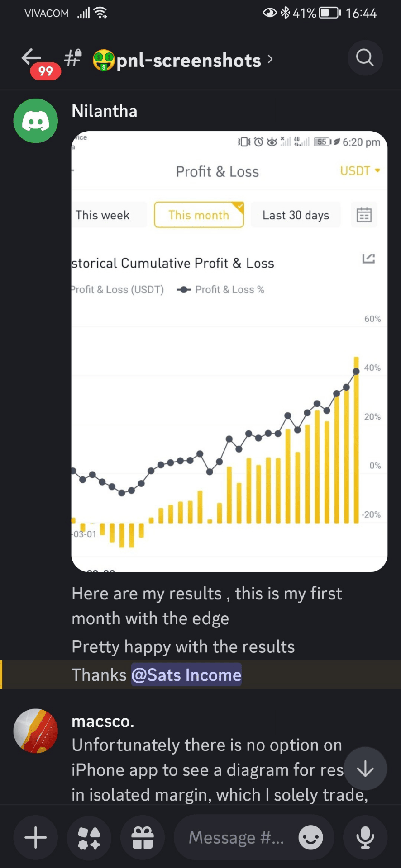Tap the @Sats Income mention
The image size is (401, 868).
(186, 675)
